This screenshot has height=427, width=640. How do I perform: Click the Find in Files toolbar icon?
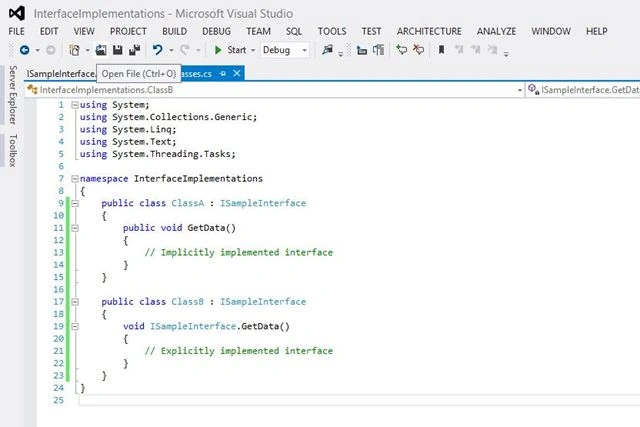point(327,50)
